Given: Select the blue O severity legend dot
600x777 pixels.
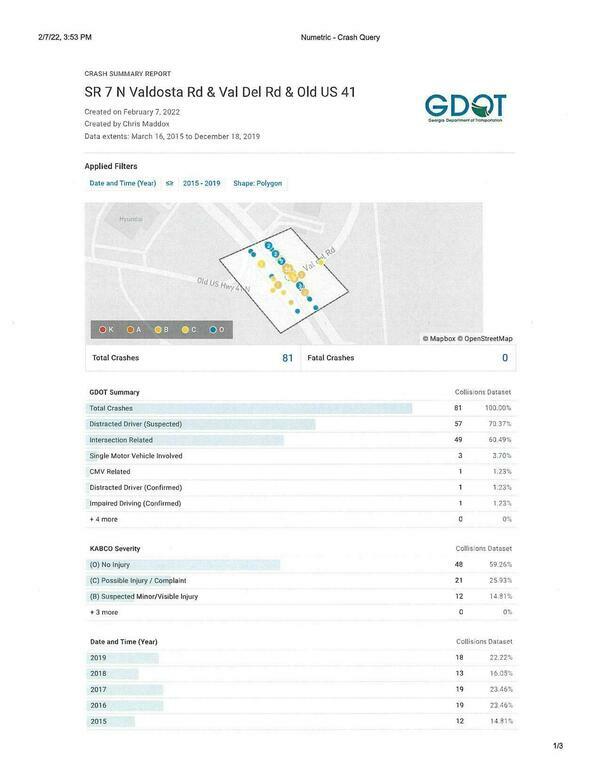Looking at the screenshot, I should coord(213,330).
